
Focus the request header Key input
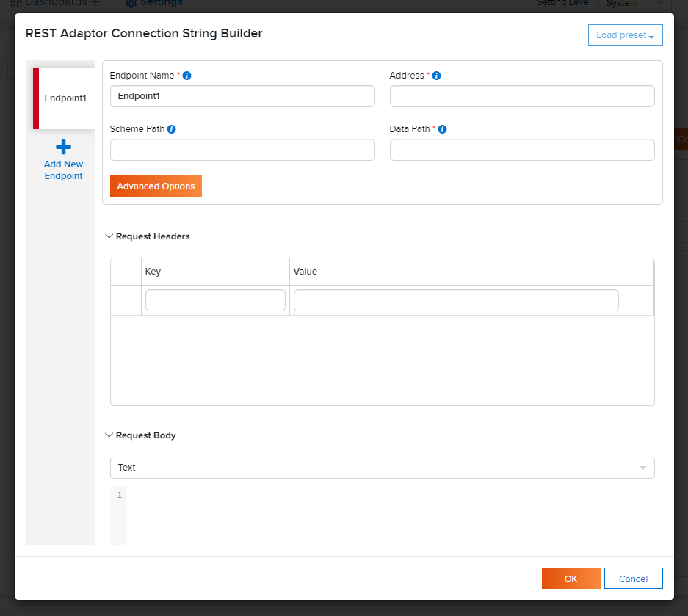215,300
